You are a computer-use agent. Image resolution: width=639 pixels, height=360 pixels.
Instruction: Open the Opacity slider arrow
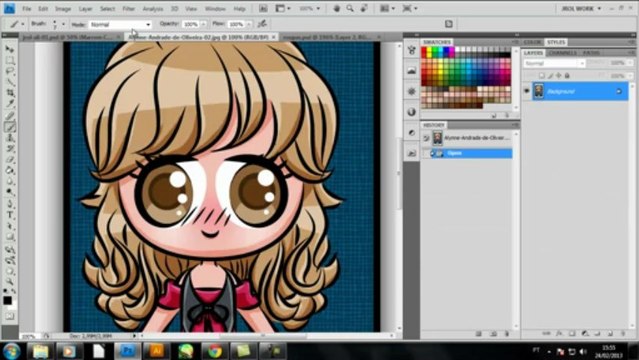tap(203, 24)
